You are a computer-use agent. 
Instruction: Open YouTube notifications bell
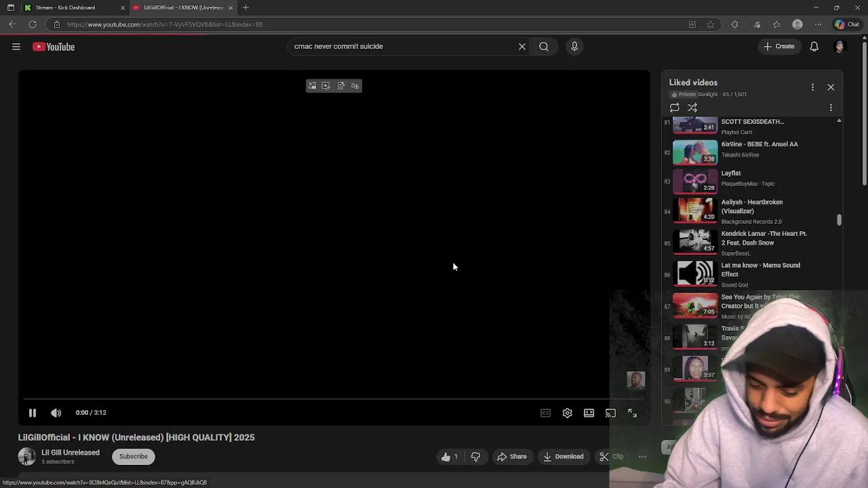[814, 47]
